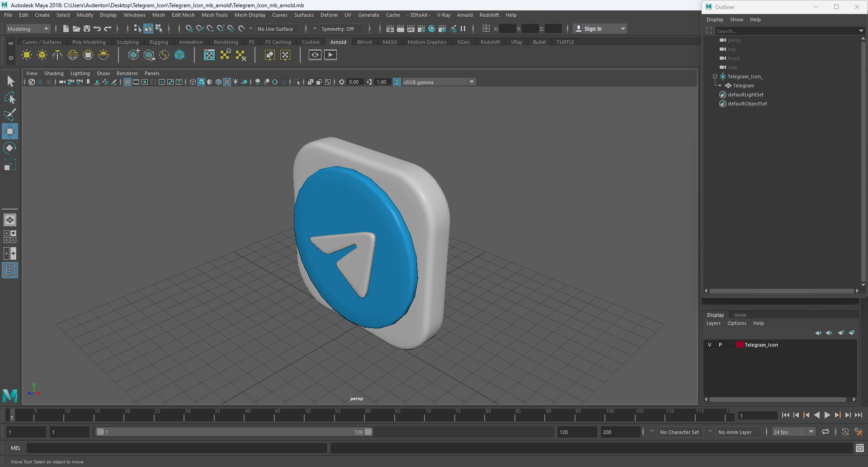The image size is (868, 467).
Task: Switch to the Anim layer tab
Action: click(740, 315)
